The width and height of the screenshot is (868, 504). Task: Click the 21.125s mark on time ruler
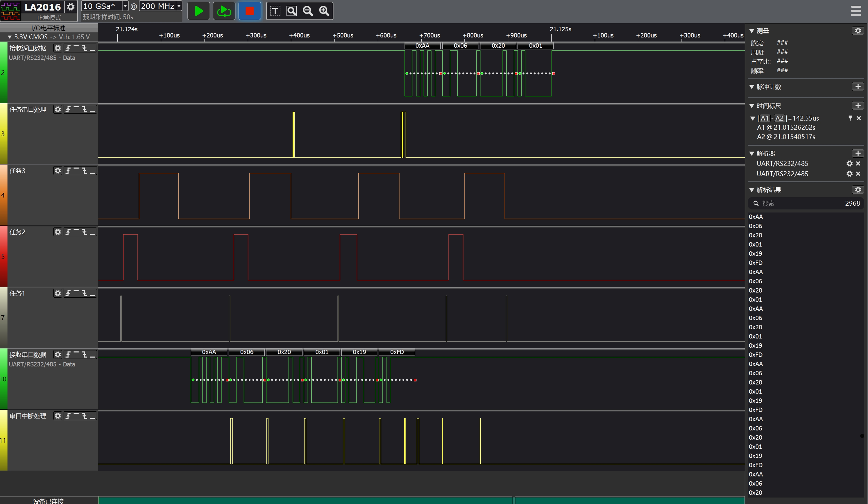click(560, 29)
